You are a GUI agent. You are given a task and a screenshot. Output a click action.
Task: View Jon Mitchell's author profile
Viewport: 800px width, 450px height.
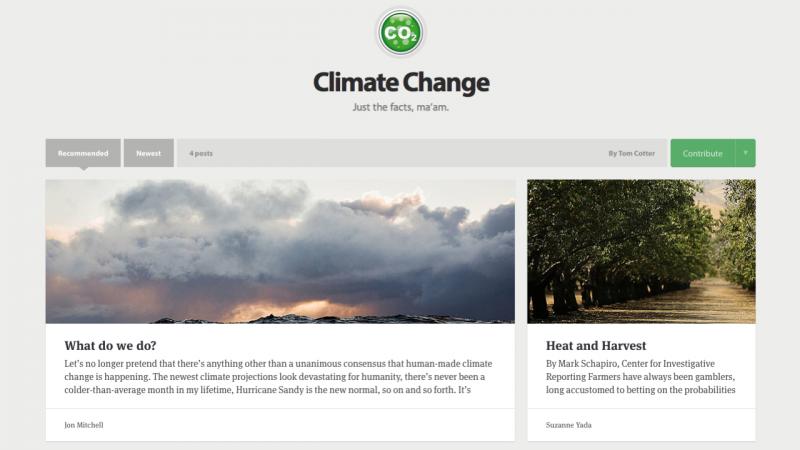point(84,425)
